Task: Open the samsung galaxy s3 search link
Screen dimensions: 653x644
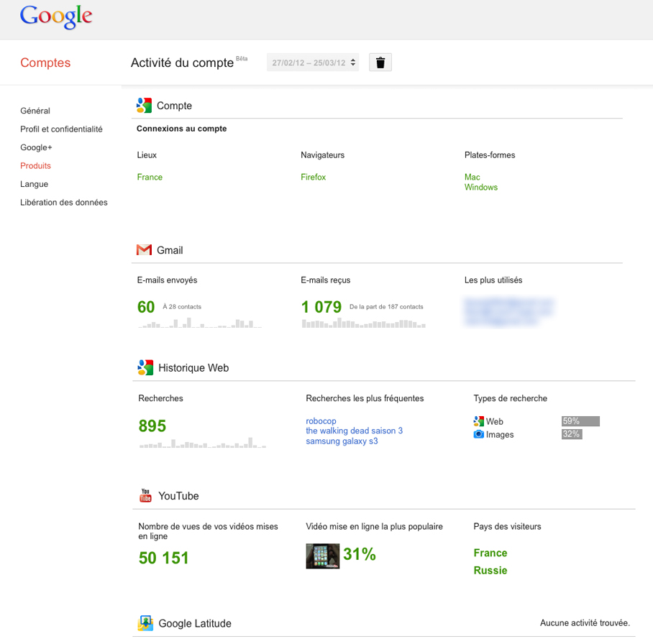Action: [x=342, y=441]
